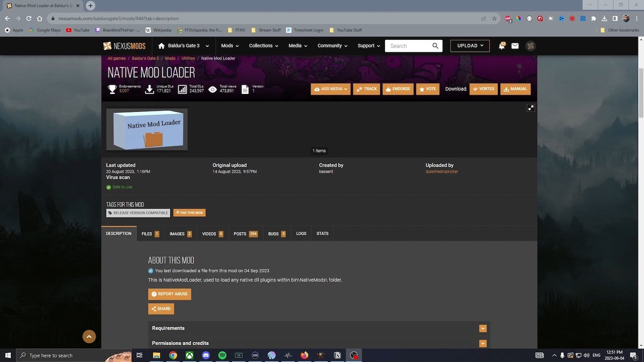Image resolution: width=644 pixels, height=362 pixels.
Task: Open the Support menu dropdown
Action: pos(369,46)
